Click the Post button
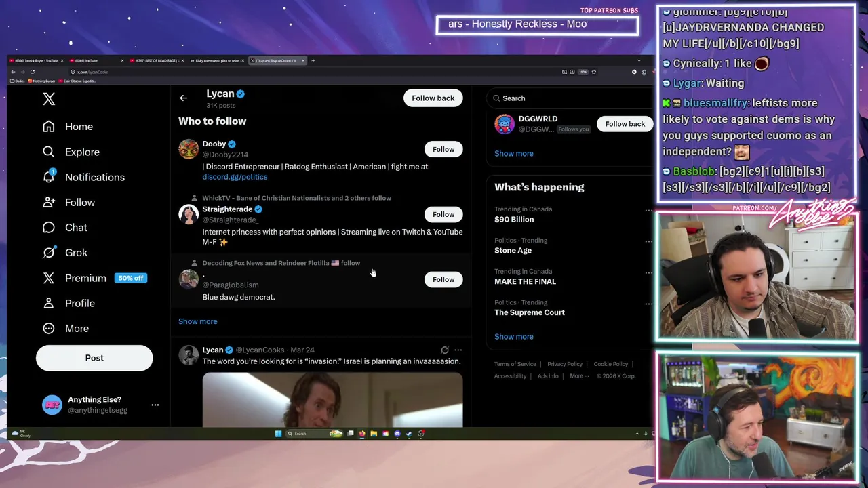Viewport: 868px width, 488px height. (x=94, y=358)
